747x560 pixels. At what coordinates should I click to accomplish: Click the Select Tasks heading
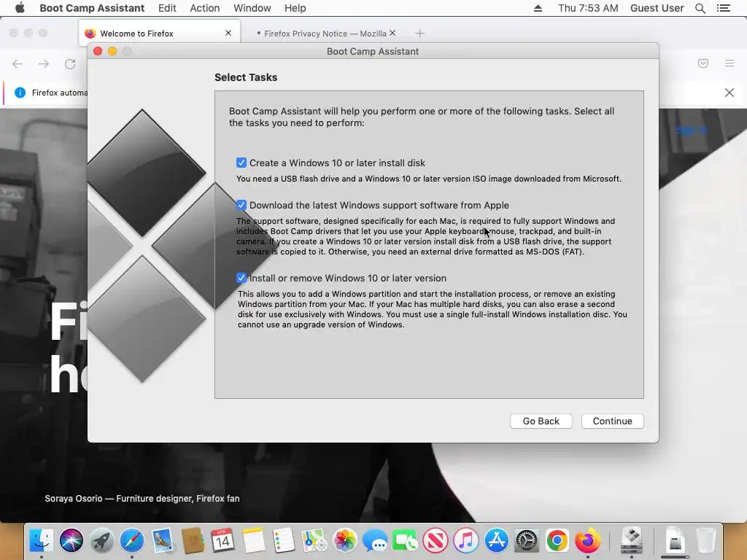(246, 77)
